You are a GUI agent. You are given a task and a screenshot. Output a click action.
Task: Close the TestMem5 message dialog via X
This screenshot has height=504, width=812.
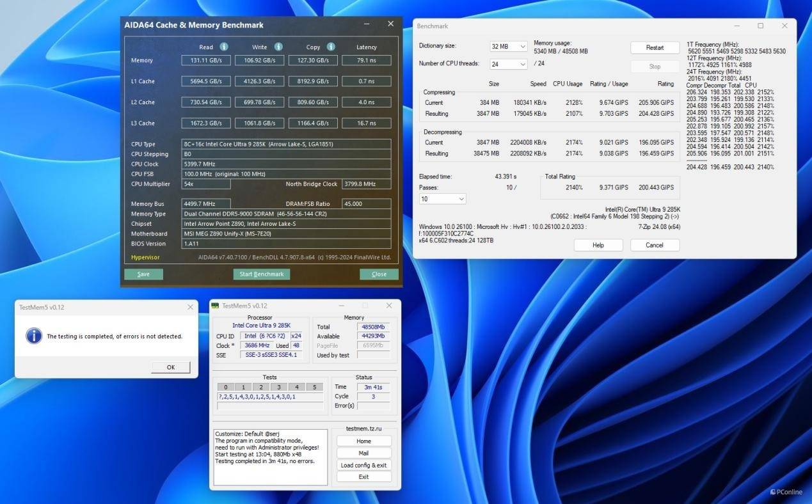pos(190,307)
